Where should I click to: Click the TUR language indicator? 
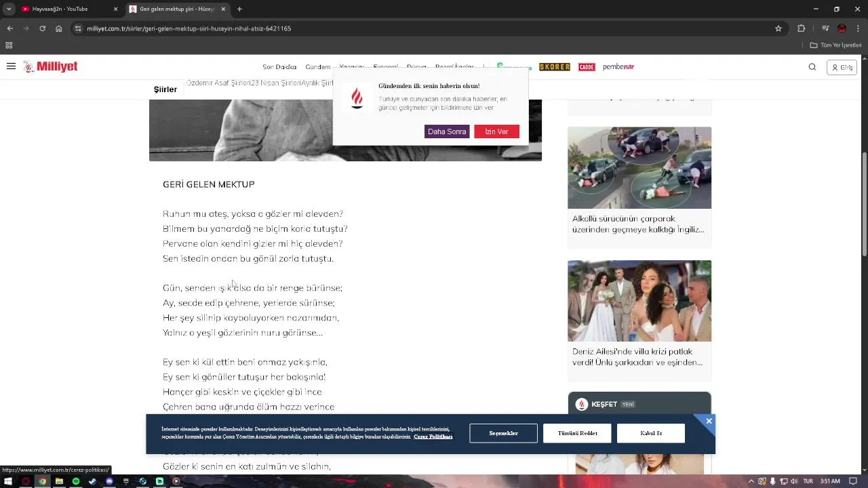[x=808, y=481]
